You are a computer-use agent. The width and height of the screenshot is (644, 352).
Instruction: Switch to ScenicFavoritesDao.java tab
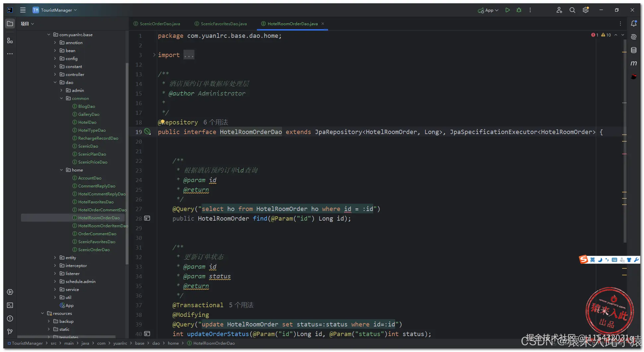[221, 24]
